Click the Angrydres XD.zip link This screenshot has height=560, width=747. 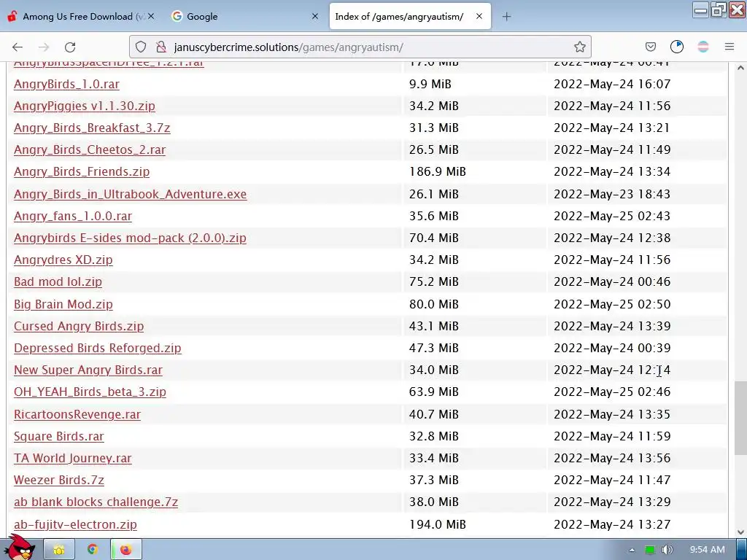[x=63, y=260]
